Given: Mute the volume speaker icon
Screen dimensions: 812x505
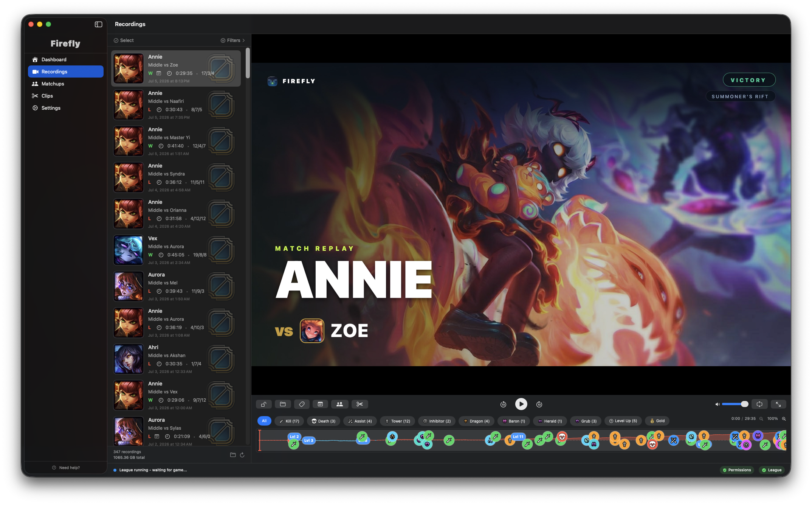Looking at the screenshot, I should click(x=717, y=404).
